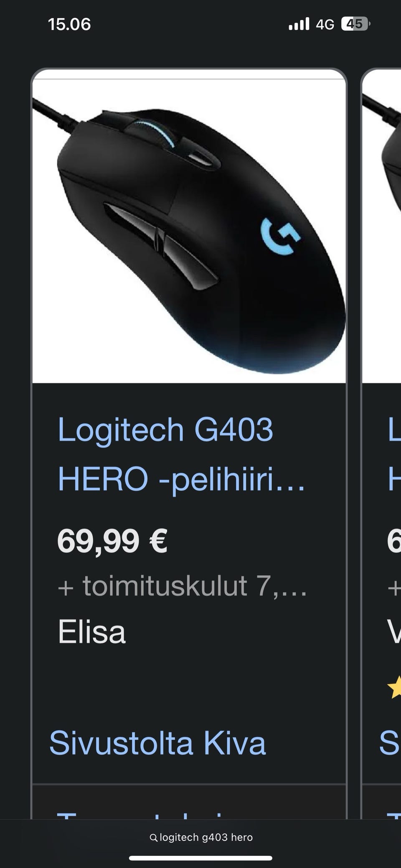Open the Logitech G403 mouse product image
This screenshot has height=868, width=401.
[x=189, y=231]
